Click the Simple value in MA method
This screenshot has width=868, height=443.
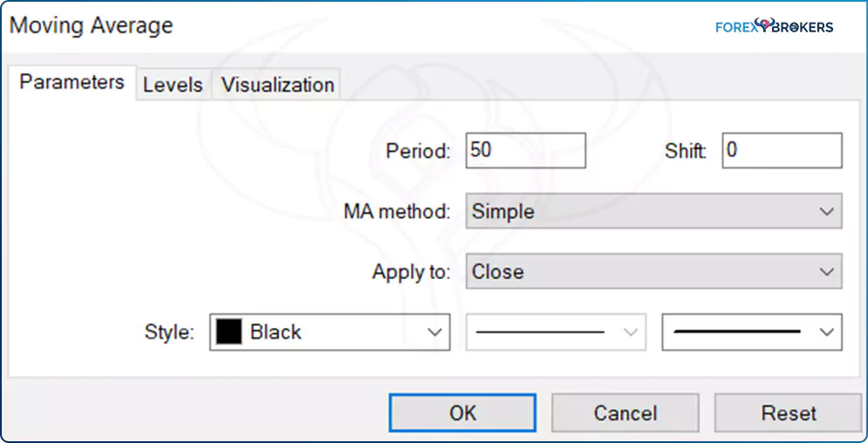(503, 211)
